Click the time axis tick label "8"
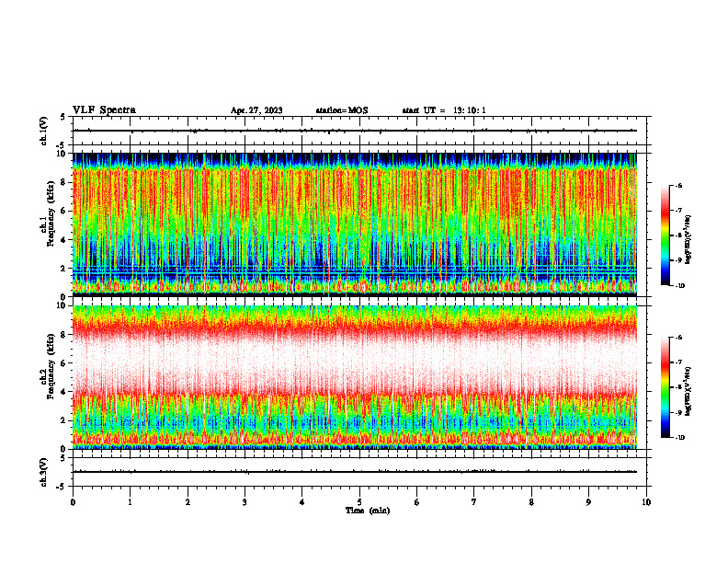The width and height of the screenshot is (728, 563). click(531, 502)
